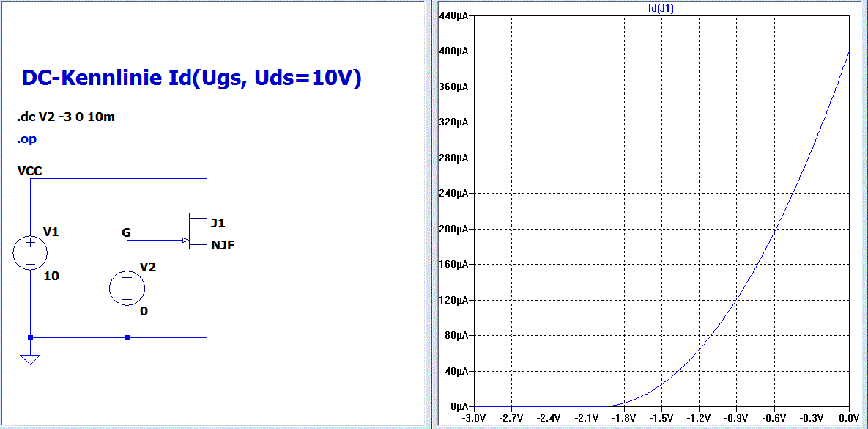Select the .op directive text

coord(26,140)
